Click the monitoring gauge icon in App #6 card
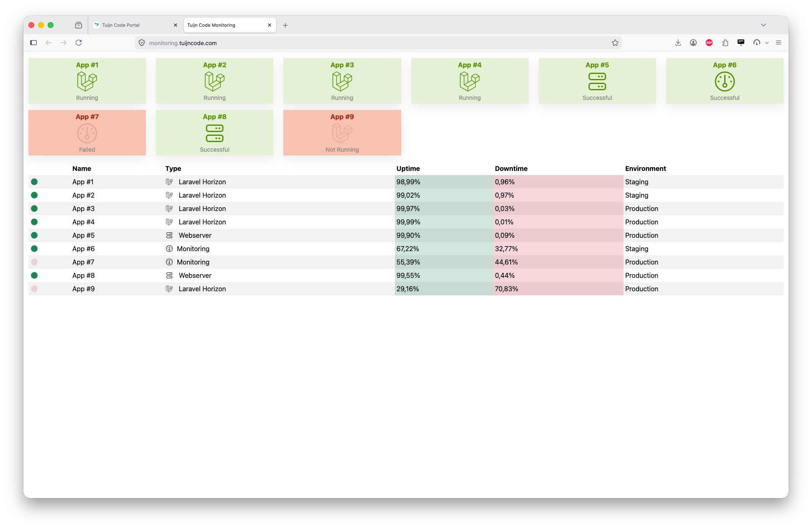Image resolution: width=812 pixels, height=529 pixels. 724,81
